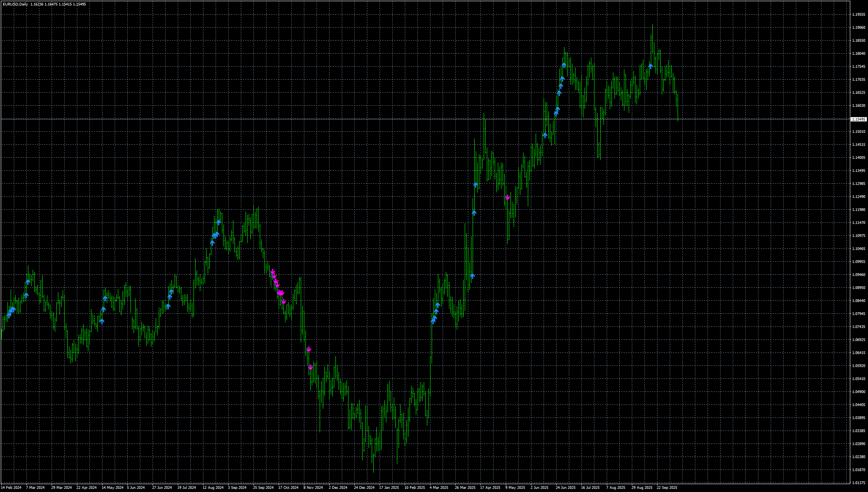The width and height of the screenshot is (868, 492).
Task: Click the 19 Jul 2024 date label
Action: tap(186, 488)
